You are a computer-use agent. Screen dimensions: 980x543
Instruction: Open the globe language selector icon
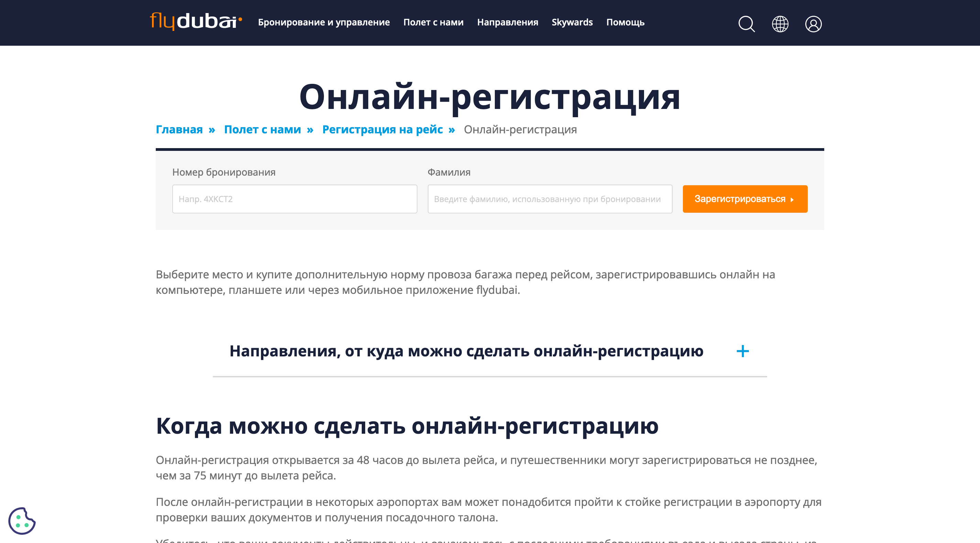click(x=780, y=24)
